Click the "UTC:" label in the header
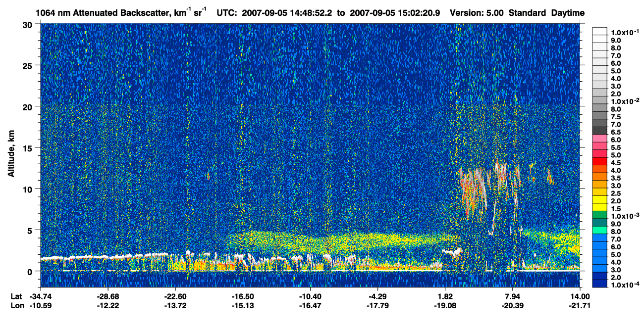The height and width of the screenshot is (330, 644). coord(227,13)
